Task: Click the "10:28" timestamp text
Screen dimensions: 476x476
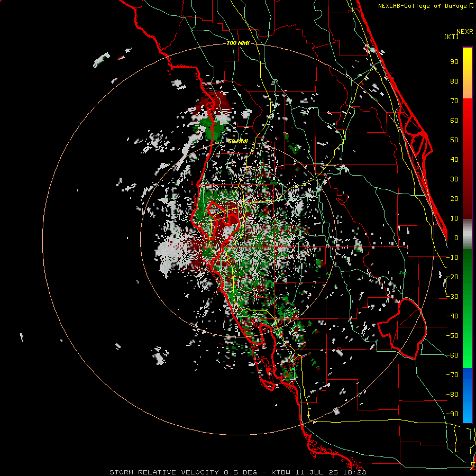Action: pos(353,472)
